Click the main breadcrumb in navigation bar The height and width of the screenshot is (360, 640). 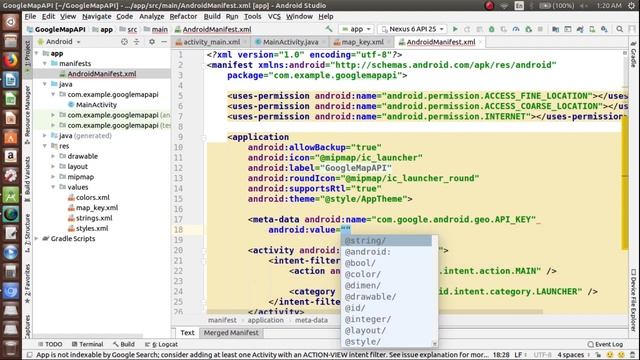156,29
